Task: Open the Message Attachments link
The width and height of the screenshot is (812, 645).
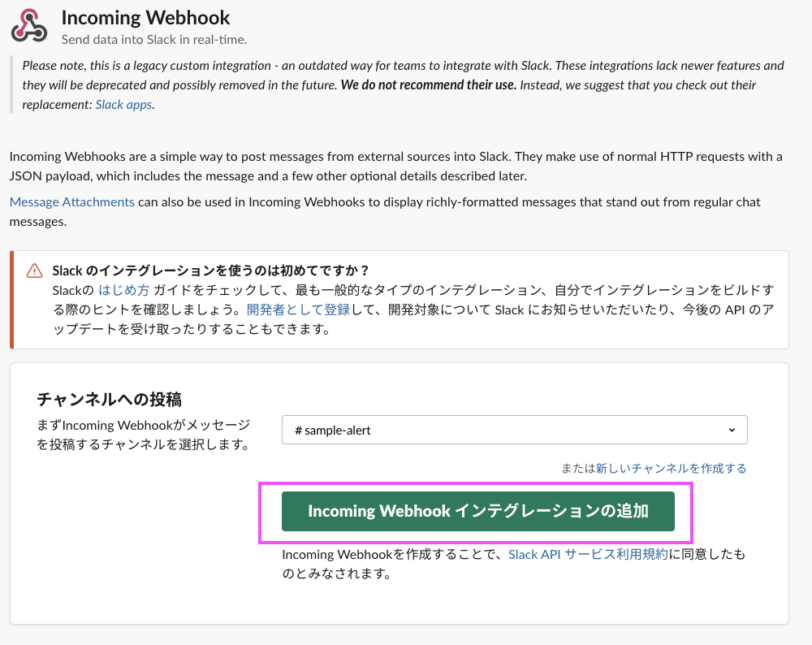Action: point(72,202)
